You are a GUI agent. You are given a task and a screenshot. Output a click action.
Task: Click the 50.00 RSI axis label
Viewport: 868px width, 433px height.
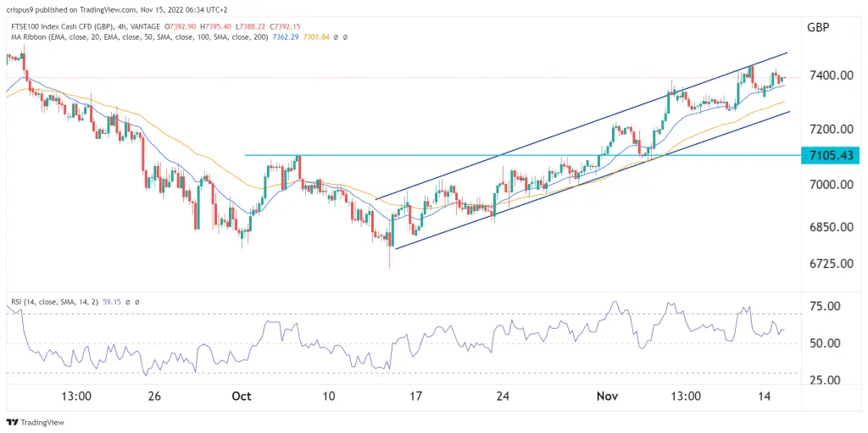pyautogui.click(x=826, y=343)
